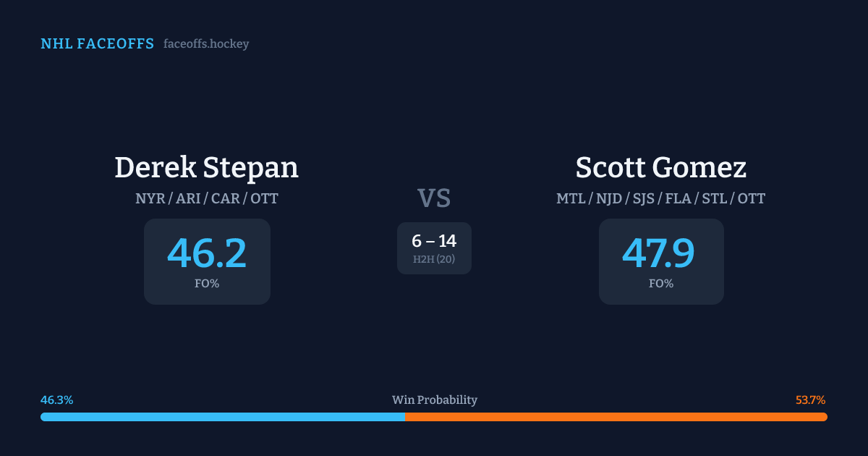The height and width of the screenshot is (456, 868).
Task: Click Scott Gomez's team list starting with MTL
Action: click(x=660, y=198)
